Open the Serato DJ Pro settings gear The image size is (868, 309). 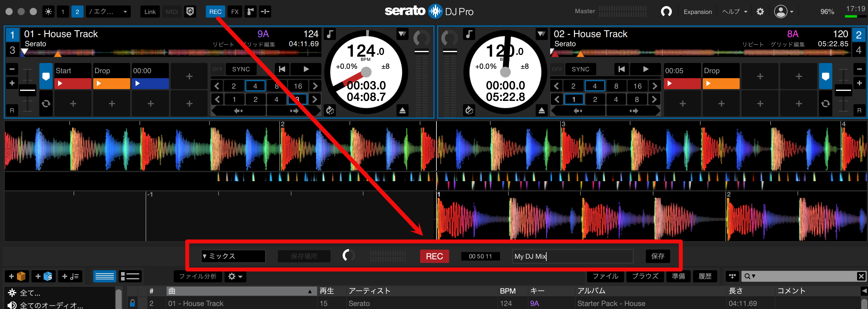(x=760, y=11)
